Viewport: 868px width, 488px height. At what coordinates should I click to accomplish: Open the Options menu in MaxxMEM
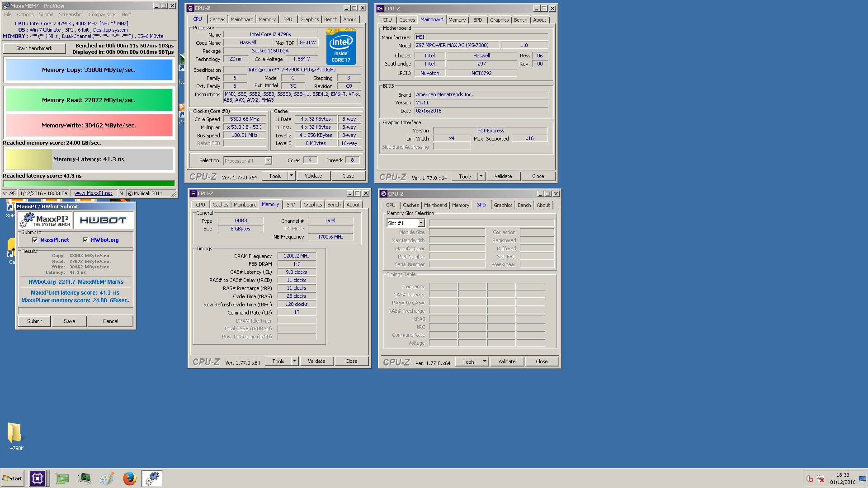pos(25,14)
